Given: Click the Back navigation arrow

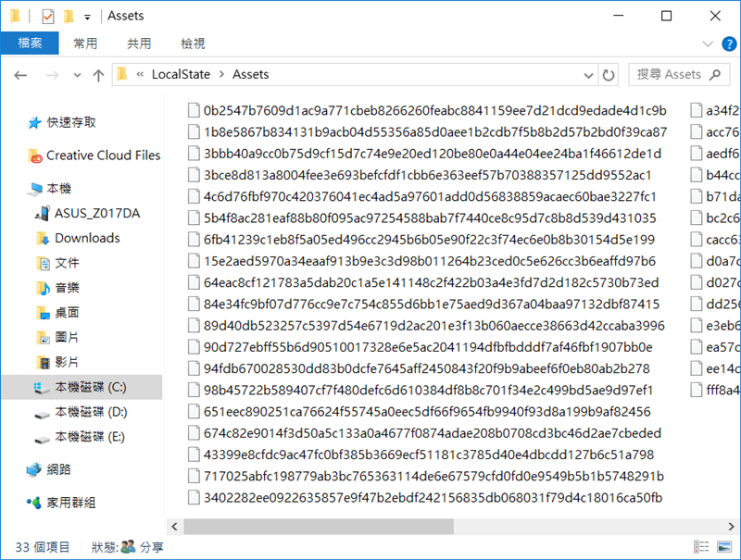Looking at the screenshot, I should (20, 75).
